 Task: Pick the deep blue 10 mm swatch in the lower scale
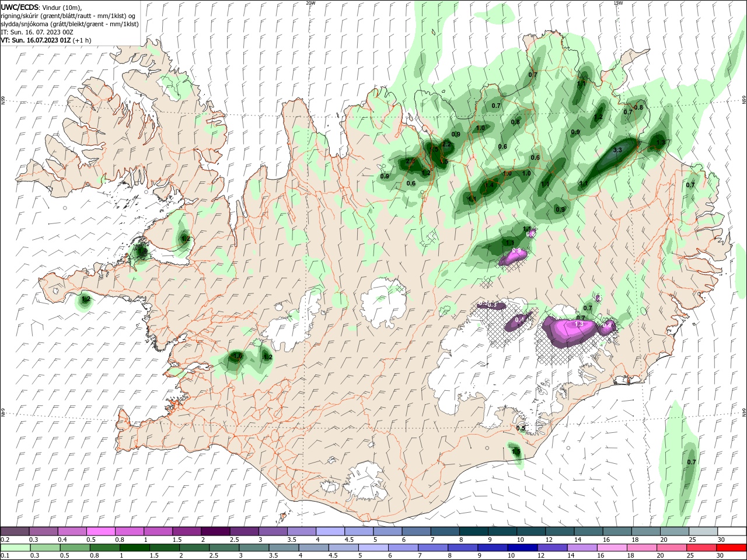(522, 548)
